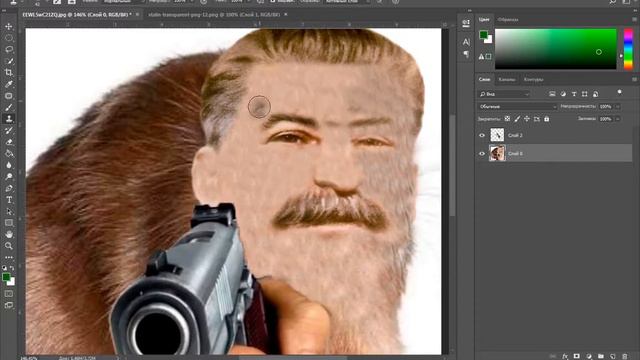The image size is (640, 360).
Task: Select the Path Selection tool
Action: (9, 211)
